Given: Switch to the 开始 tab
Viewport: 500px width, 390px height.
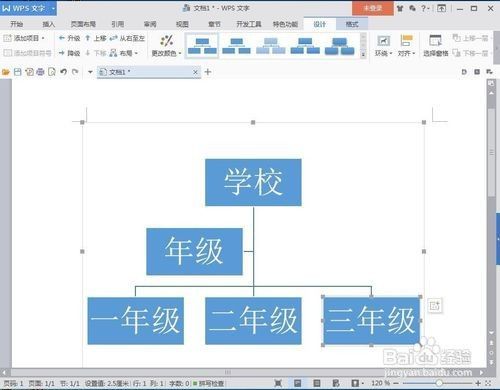Looking at the screenshot, I should pyautogui.click(x=17, y=24).
